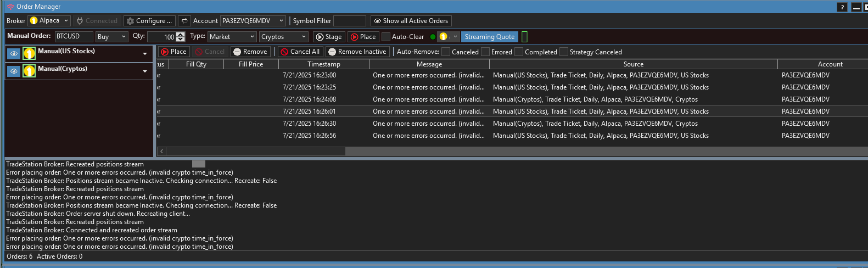Stage the manual order

tap(329, 37)
